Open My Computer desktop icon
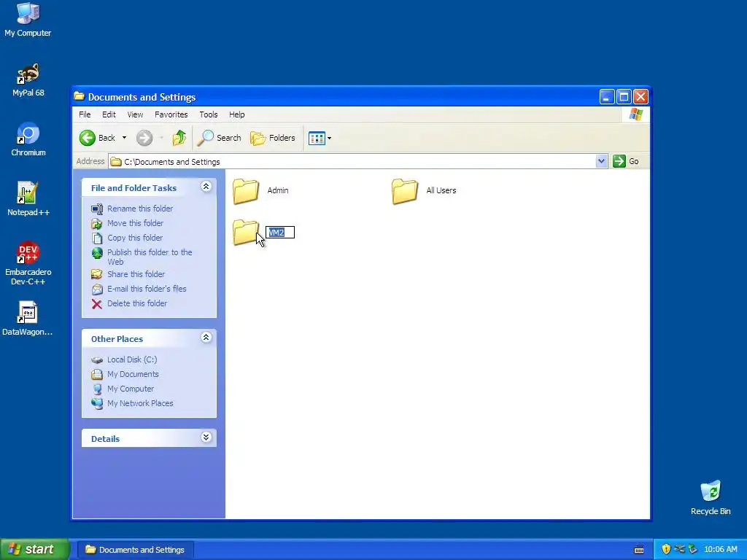The width and height of the screenshot is (747, 560). point(28,20)
